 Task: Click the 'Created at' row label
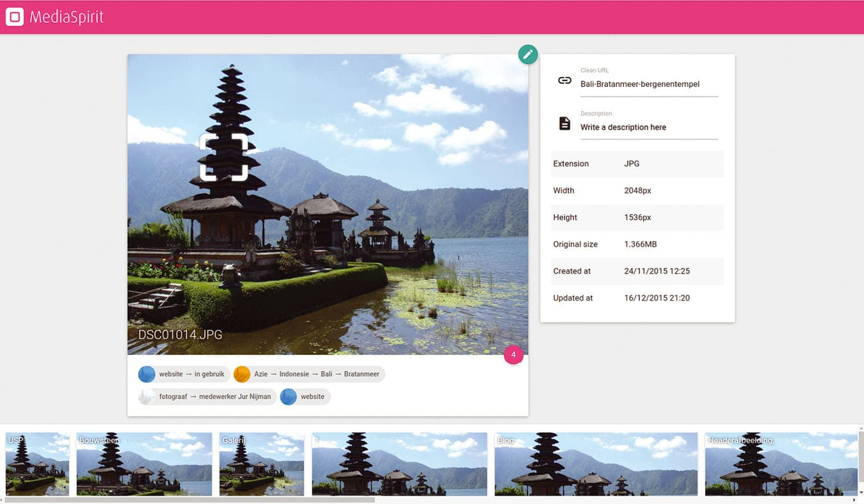point(572,271)
